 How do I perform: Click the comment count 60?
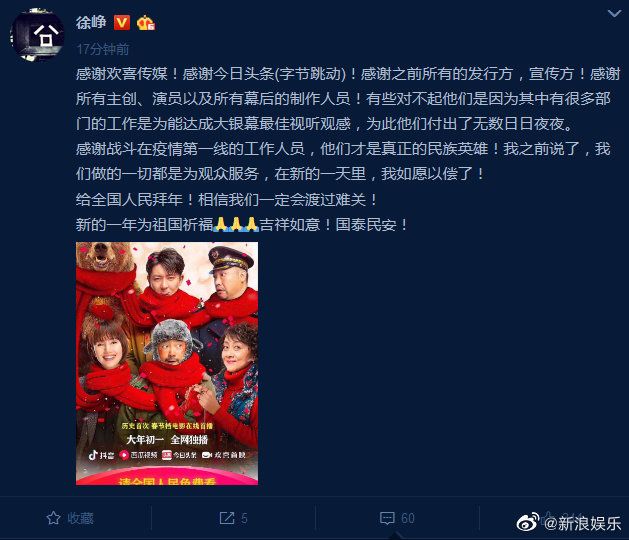pyautogui.click(x=408, y=518)
